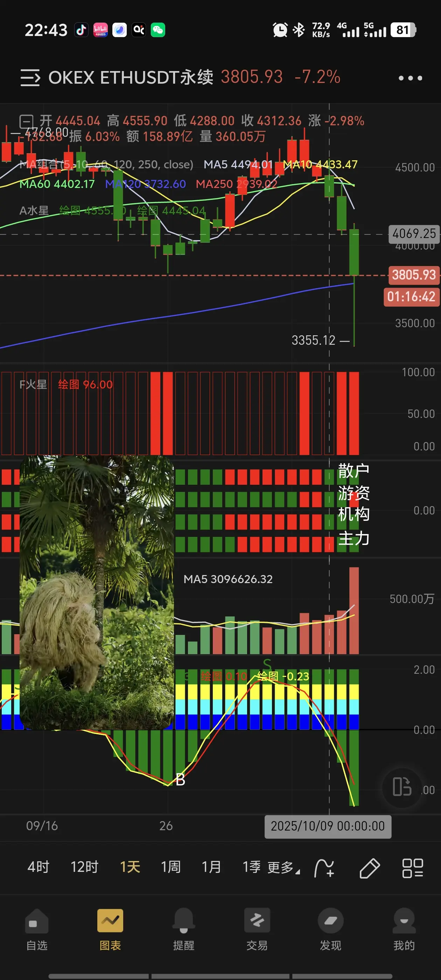
Task: Tap the MA60 4402.17 value
Action: click(x=57, y=184)
